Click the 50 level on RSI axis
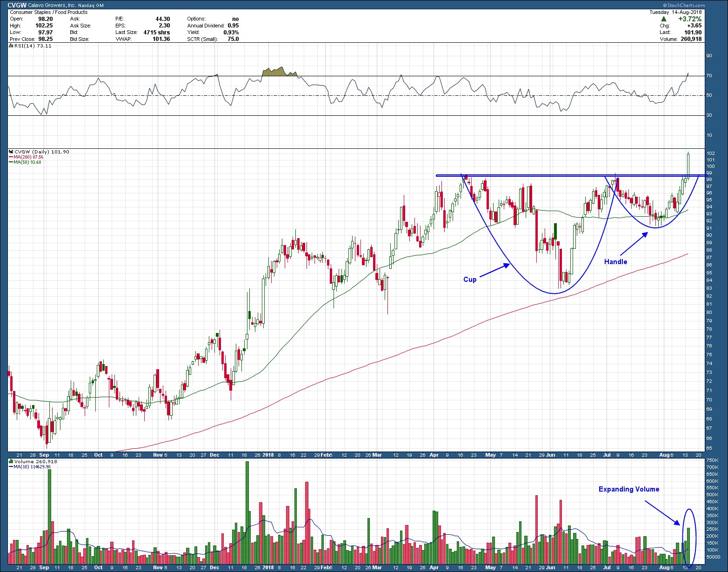728x572 pixels. [709, 95]
